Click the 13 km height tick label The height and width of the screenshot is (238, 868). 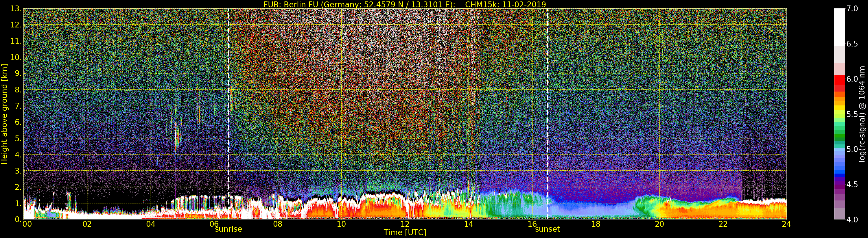16,9
